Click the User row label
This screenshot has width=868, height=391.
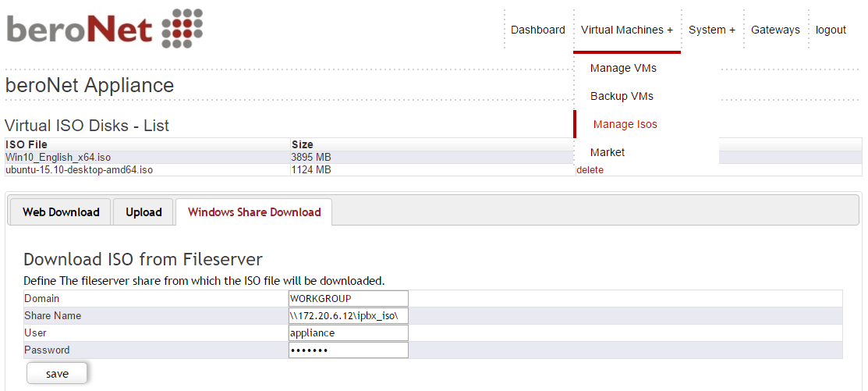click(35, 332)
